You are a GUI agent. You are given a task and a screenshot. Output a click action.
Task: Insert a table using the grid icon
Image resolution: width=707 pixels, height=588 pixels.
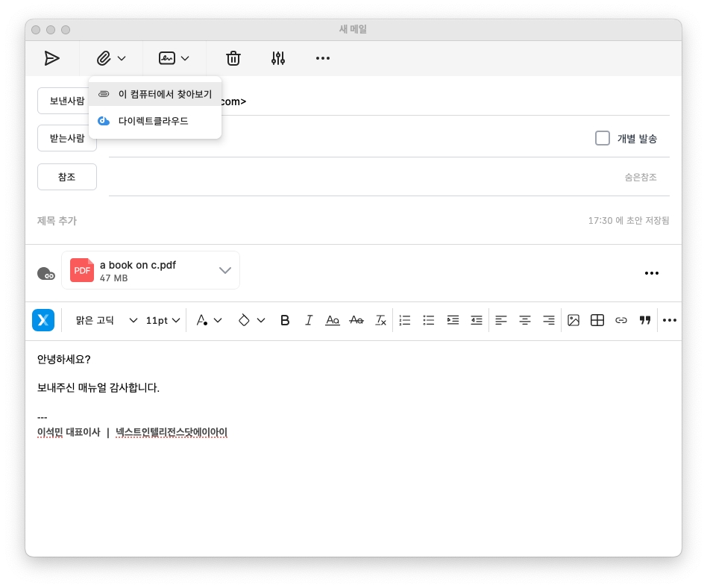pyautogui.click(x=597, y=320)
